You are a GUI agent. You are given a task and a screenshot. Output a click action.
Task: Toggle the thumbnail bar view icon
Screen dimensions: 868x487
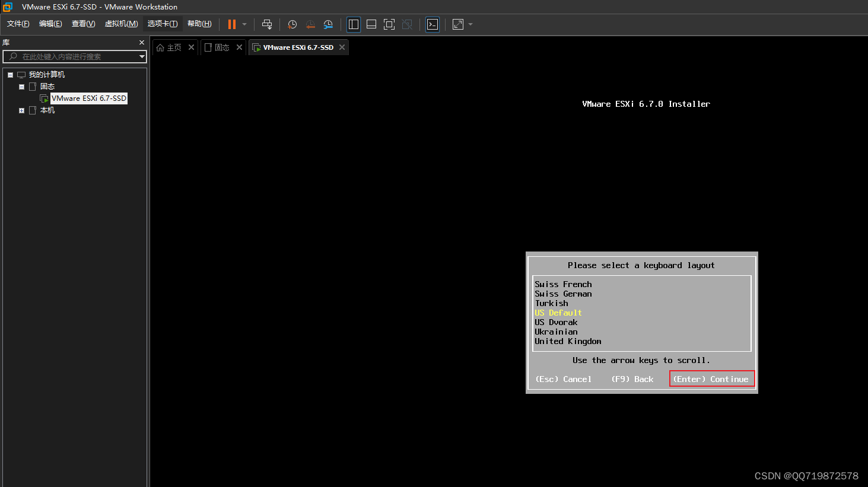[x=371, y=24]
